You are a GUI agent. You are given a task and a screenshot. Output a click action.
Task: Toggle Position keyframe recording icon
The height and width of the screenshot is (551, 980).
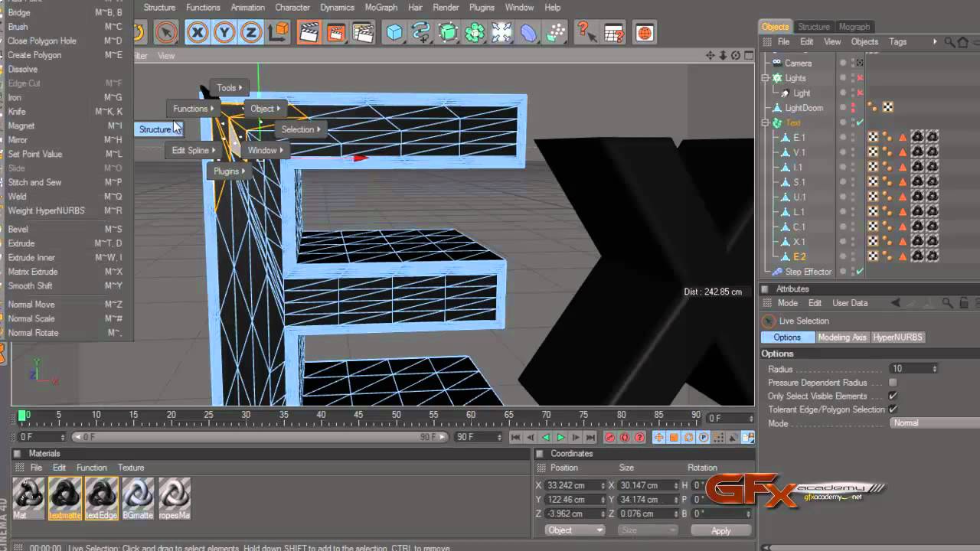point(659,438)
